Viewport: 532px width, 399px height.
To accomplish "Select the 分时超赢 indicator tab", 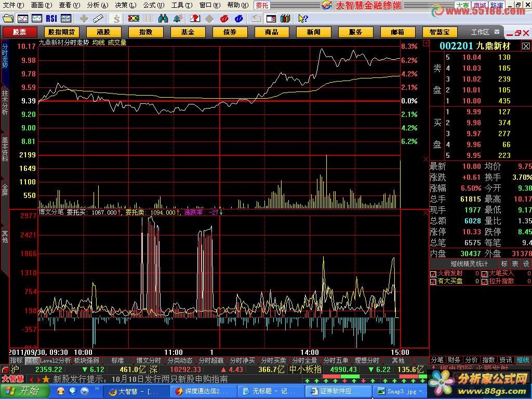I will pyautogui.click(x=211, y=360).
